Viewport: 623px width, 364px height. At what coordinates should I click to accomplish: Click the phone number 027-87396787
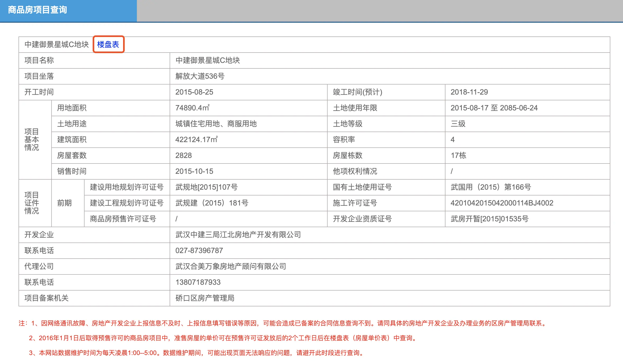[199, 250]
